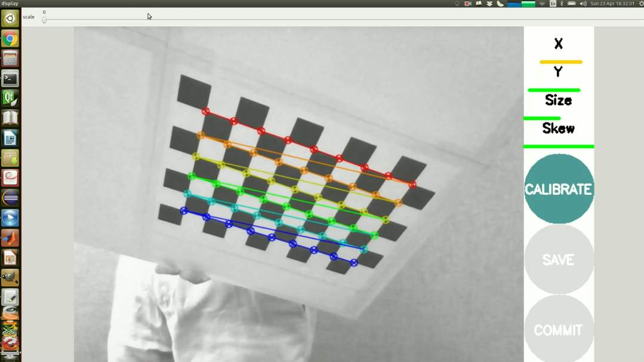The width and height of the screenshot is (644, 362).
Task: Launch Qt Creator from the dock
Action: click(x=10, y=98)
